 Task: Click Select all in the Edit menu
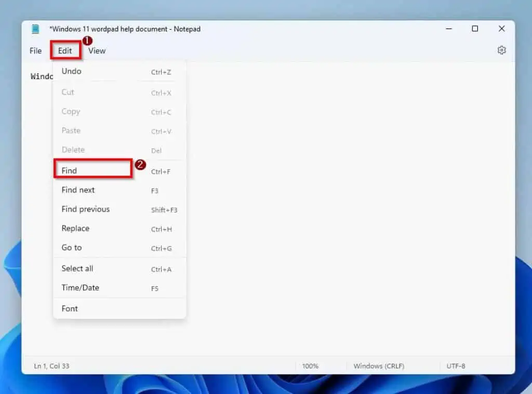click(119, 269)
